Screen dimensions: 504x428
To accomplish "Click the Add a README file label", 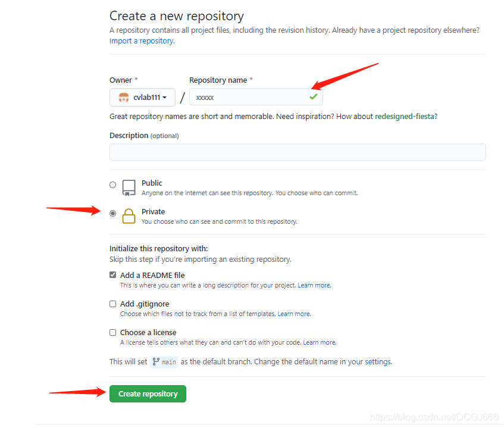I will pyautogui.click(x=152, y=276).
